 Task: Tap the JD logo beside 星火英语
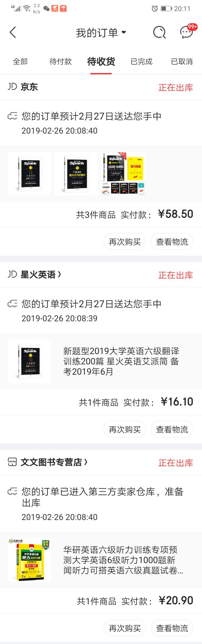click(x=12, y=274)
